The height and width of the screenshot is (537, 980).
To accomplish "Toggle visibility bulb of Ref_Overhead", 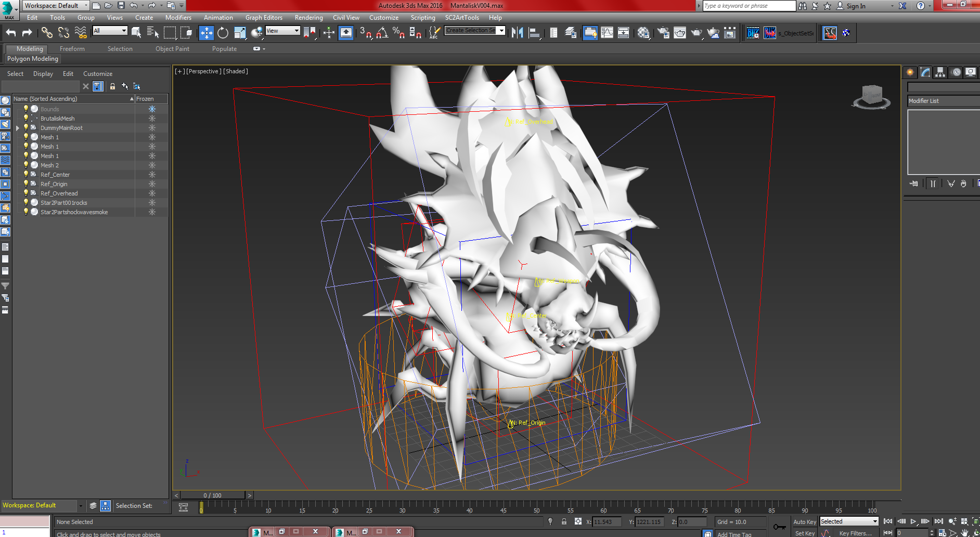I will pos(25,193).
